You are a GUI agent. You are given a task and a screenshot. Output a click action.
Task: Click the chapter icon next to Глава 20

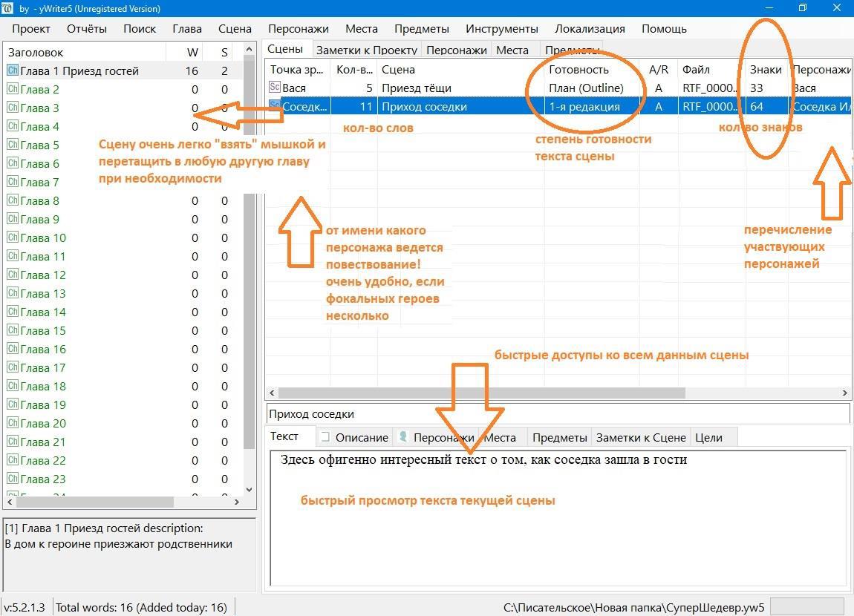coord(12,423)
